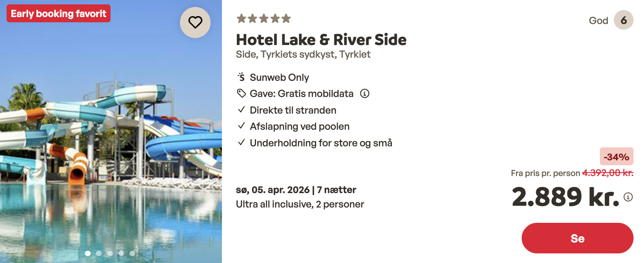Click the checkmark beside Direkte til stranden
Viewport: 644px width, 263px height.
(x=241, y=110)
